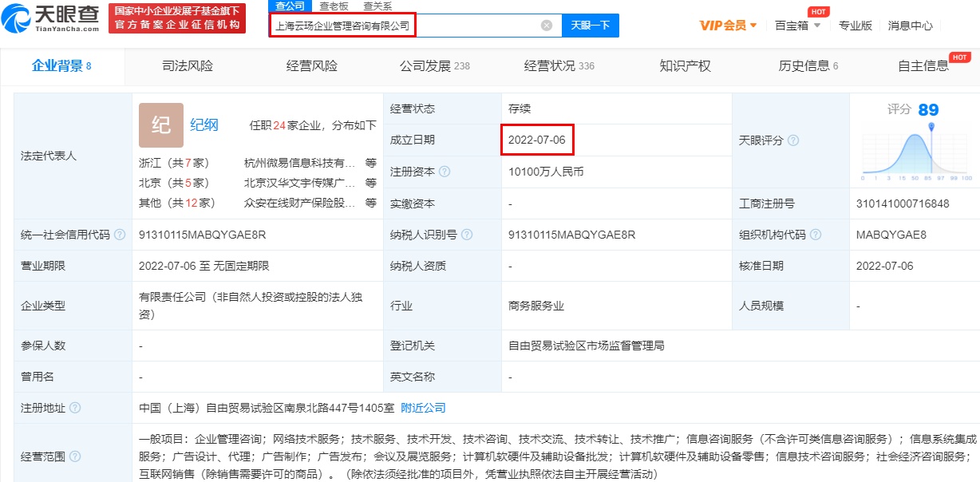Open help icon next to 组织机构代码
This screenshot has width=980, height=482.
pos(814,235)
